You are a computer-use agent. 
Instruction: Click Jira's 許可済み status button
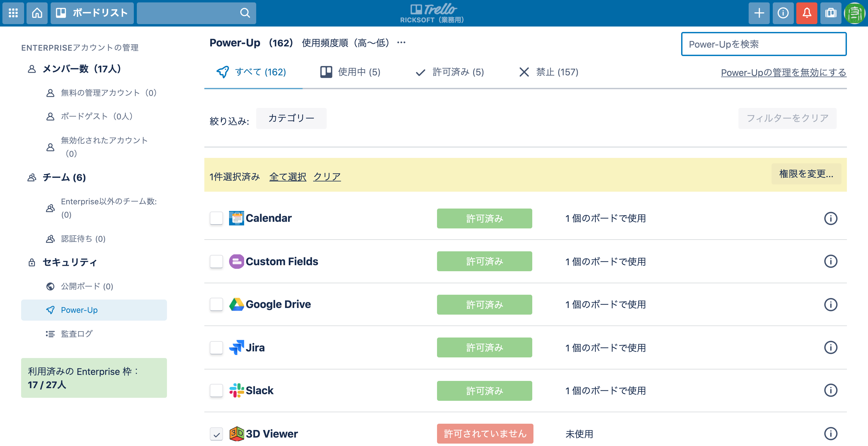click(x=484, y=348)
